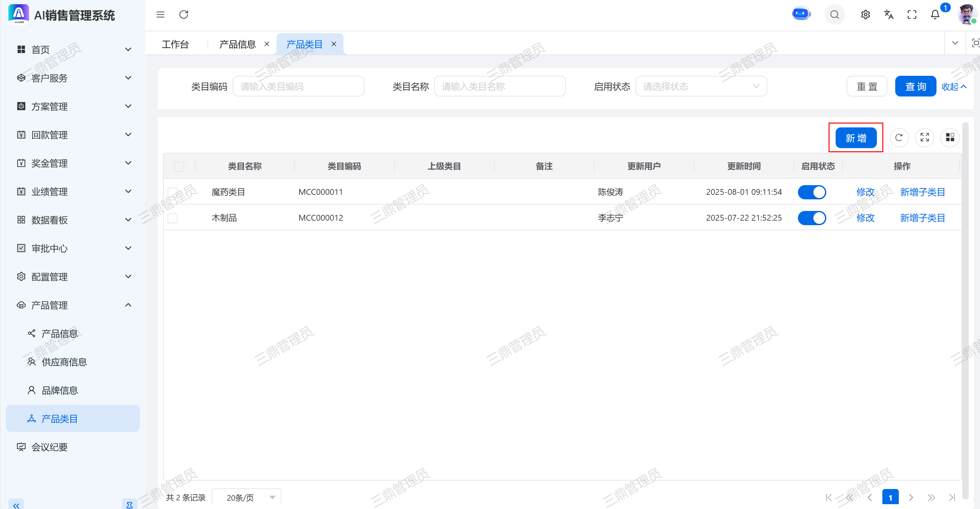
Task: Open the 启用状态 status dropdown
Action: point(701,86)
